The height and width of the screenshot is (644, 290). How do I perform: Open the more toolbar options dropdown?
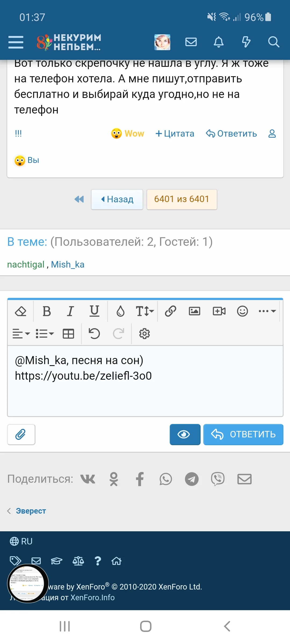267,311
